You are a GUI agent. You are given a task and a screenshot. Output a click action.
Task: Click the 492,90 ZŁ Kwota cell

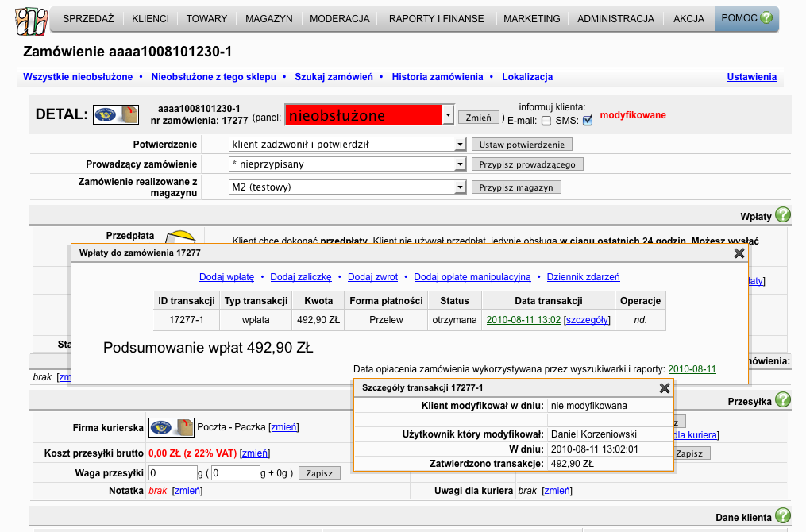click(x=318, y=320)
